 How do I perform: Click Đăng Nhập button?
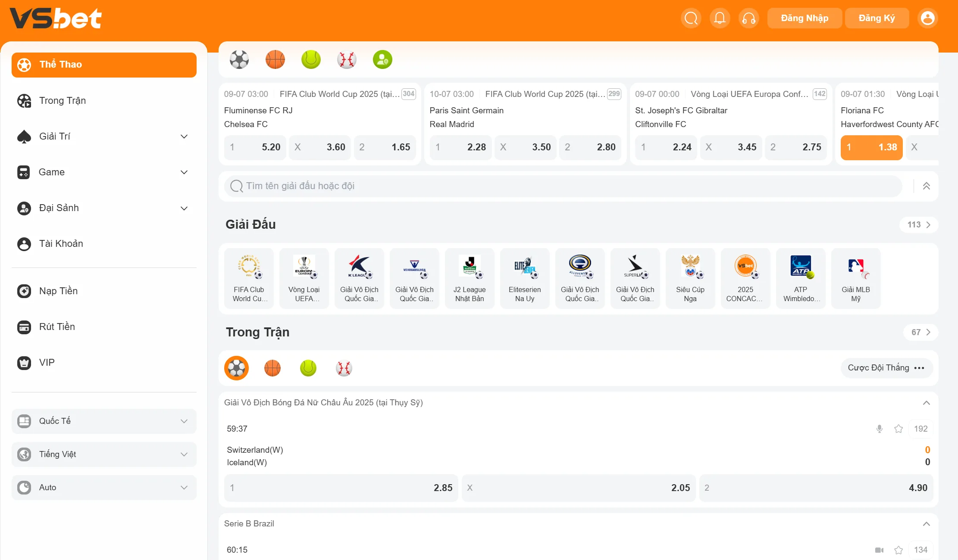[x=805, y=18]
